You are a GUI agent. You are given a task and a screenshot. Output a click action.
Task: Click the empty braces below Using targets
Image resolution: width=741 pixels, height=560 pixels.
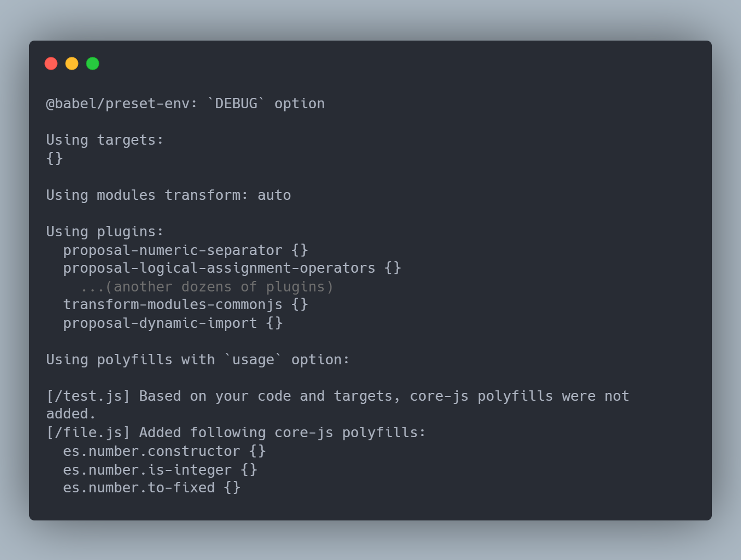55,158
